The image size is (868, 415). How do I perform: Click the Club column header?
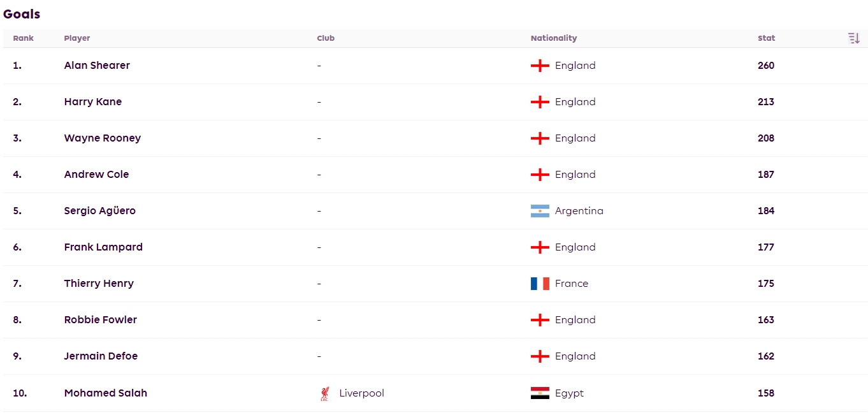click(x=326, y=38)
